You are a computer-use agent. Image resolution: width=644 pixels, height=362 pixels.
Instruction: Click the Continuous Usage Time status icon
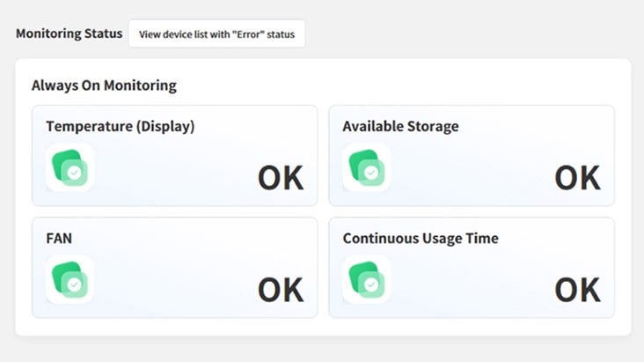pos(366,279)
